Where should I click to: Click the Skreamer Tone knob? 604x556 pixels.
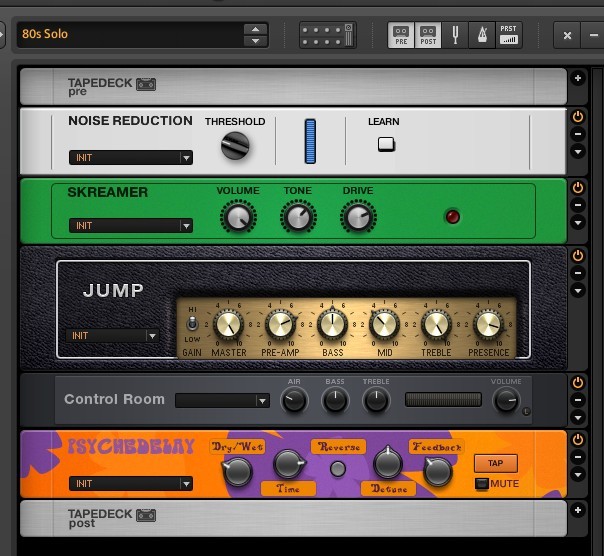click(298, 217)
